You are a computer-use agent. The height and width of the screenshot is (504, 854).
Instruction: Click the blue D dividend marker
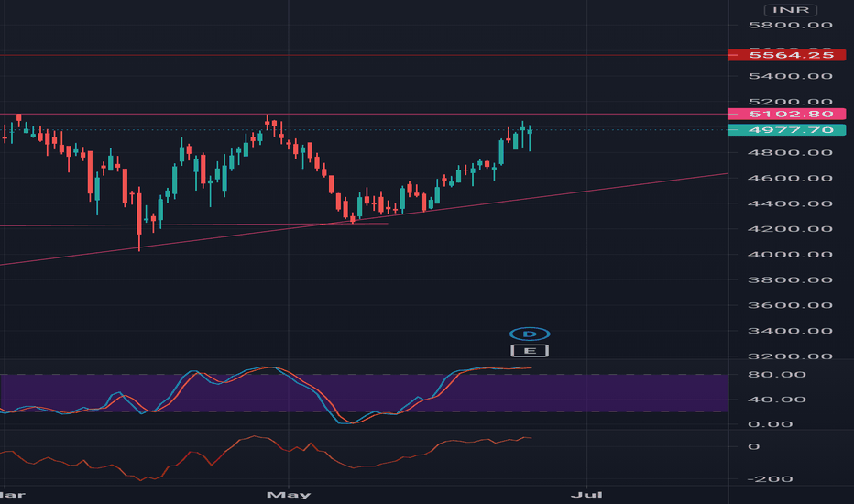coord(530,334)
